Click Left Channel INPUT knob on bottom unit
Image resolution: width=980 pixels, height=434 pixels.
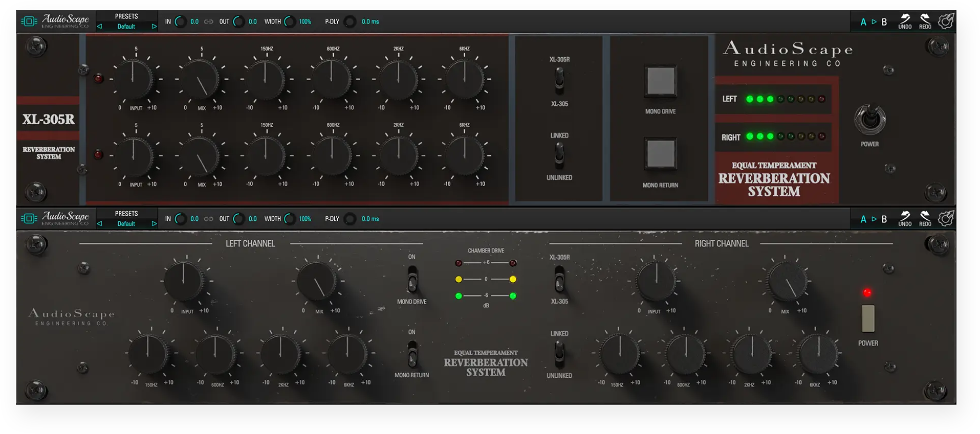point(184,280)
